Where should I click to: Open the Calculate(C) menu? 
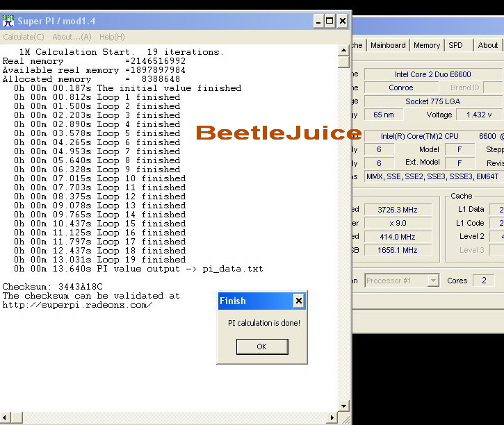[24, 37]
